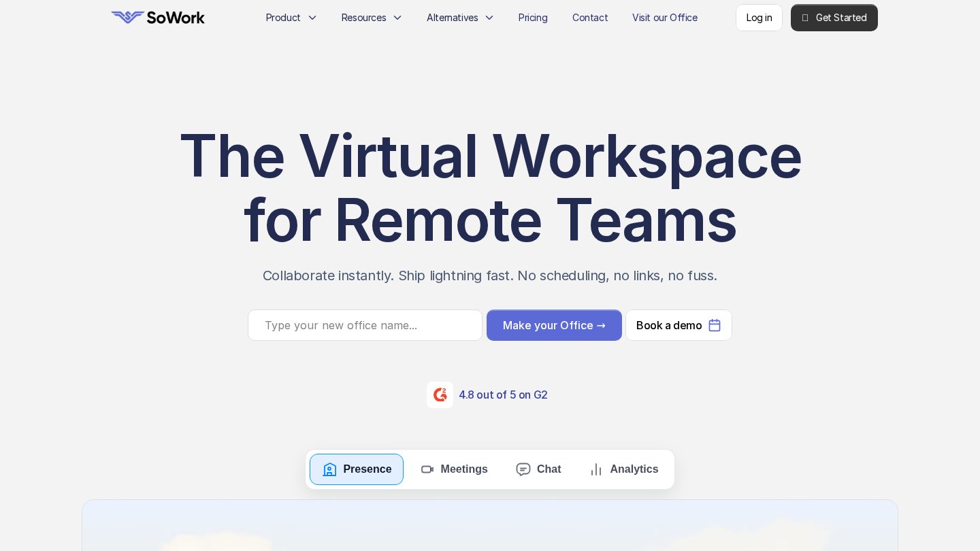
Task: Open the Resources menu
Action: (x=372, y=18)
